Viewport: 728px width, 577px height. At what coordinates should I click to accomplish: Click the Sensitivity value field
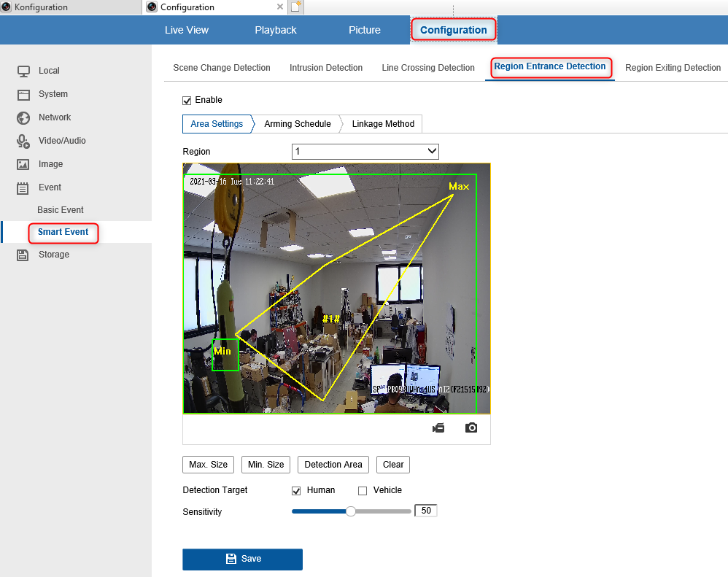pos(426,511)
